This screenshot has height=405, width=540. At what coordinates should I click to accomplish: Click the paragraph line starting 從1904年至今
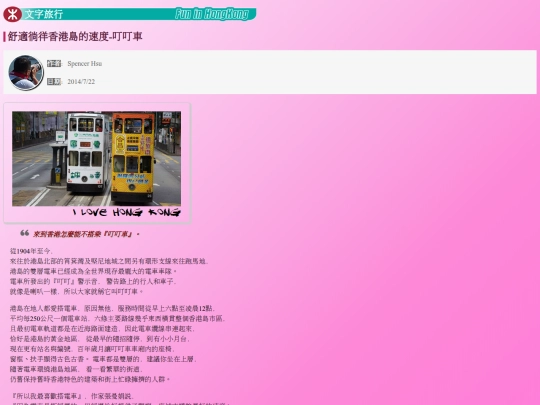click(31, 251)
